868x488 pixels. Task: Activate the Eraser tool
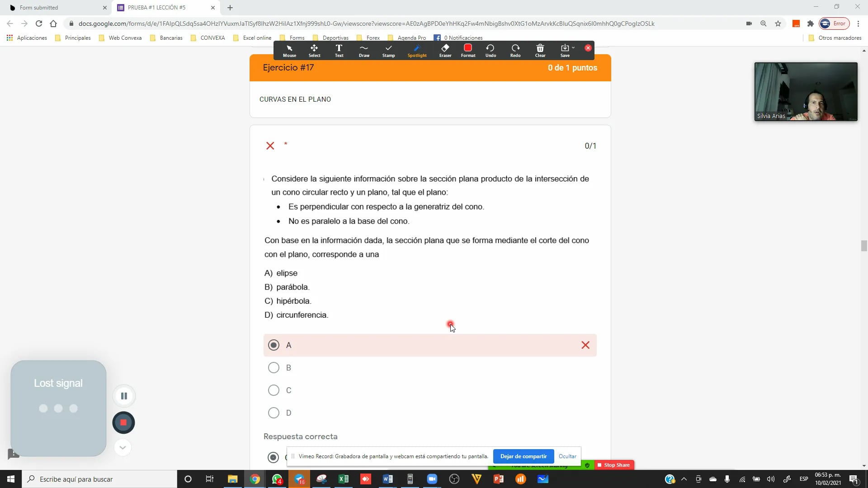pos(445,50)
